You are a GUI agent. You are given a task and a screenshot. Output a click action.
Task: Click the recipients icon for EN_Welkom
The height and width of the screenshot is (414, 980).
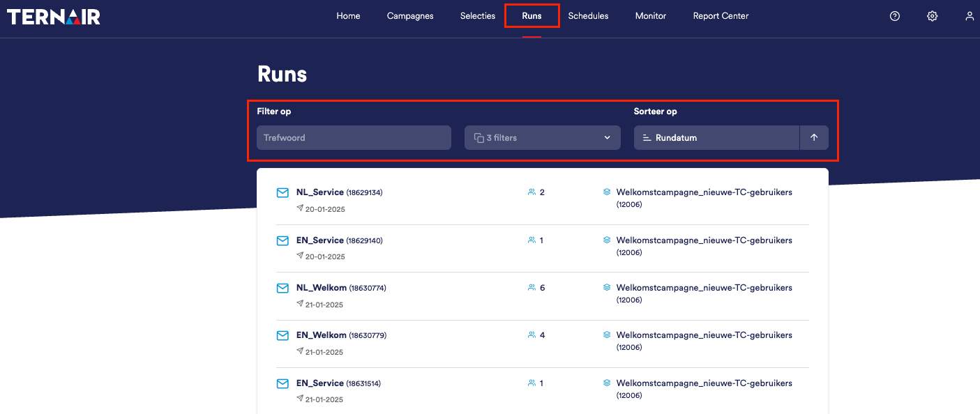532,335
